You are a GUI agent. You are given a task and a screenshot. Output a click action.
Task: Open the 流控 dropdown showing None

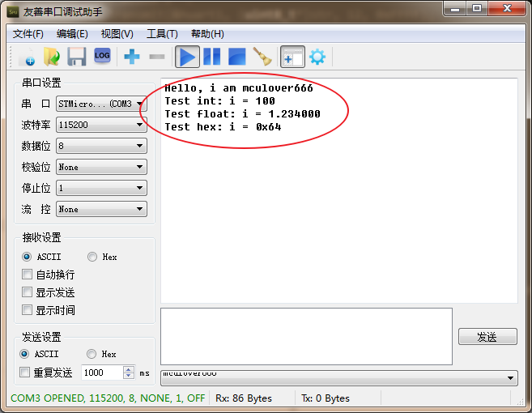(x=101, y=209)
